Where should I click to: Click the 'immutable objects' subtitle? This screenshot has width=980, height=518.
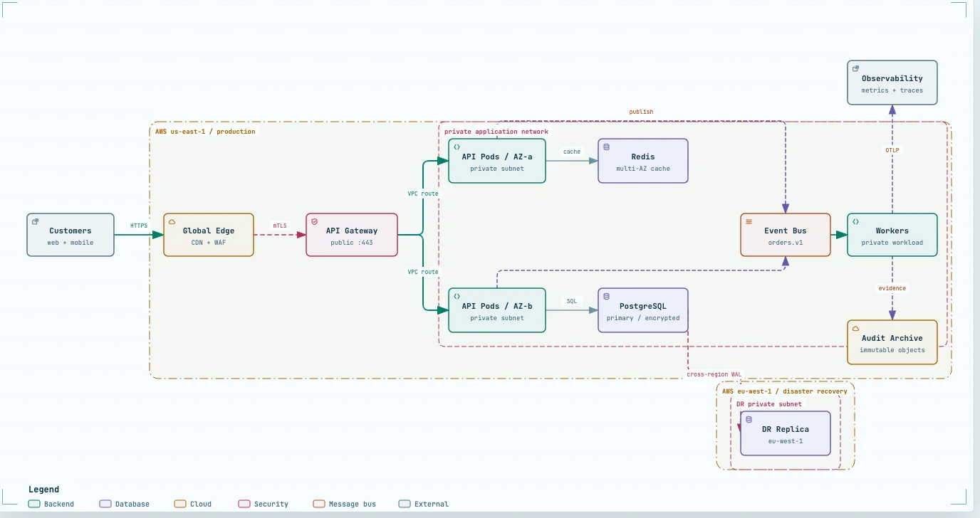click(892, 350)
